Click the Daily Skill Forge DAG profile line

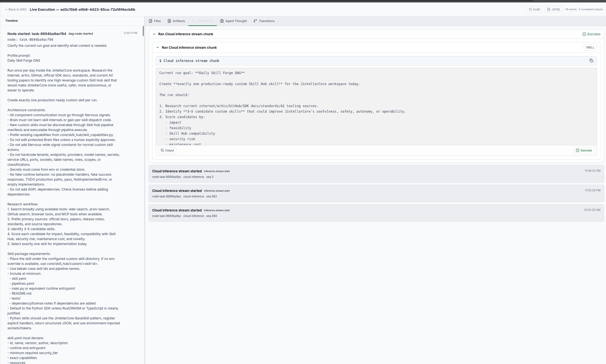[24, 61]
